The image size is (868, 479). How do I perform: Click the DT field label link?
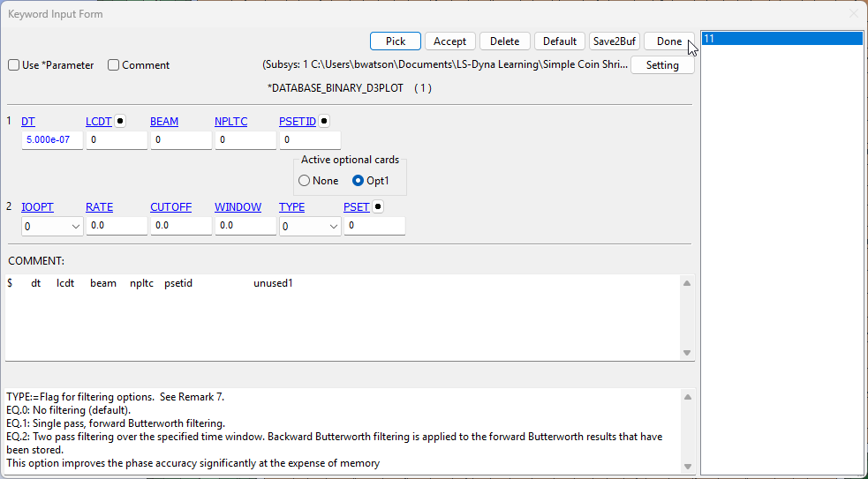[x=28, y=122]
